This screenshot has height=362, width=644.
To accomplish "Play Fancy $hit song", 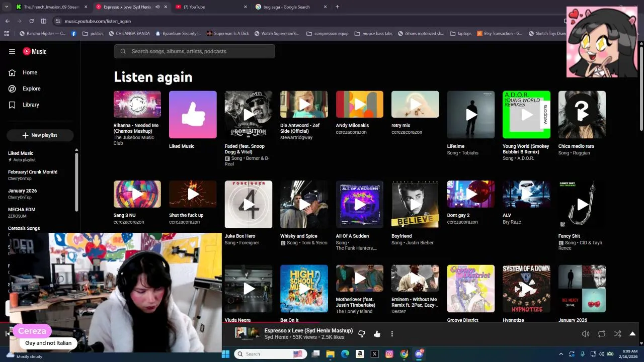I will pyautogui.click(x=582, y=204).
